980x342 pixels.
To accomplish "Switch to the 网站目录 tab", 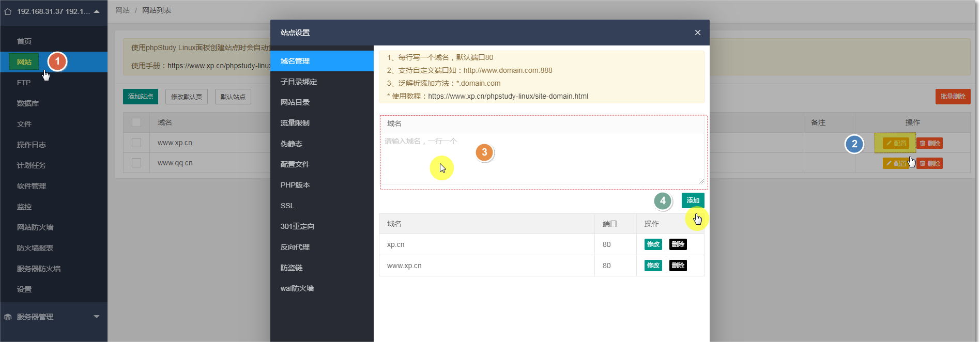I will [x=321, y=102].
